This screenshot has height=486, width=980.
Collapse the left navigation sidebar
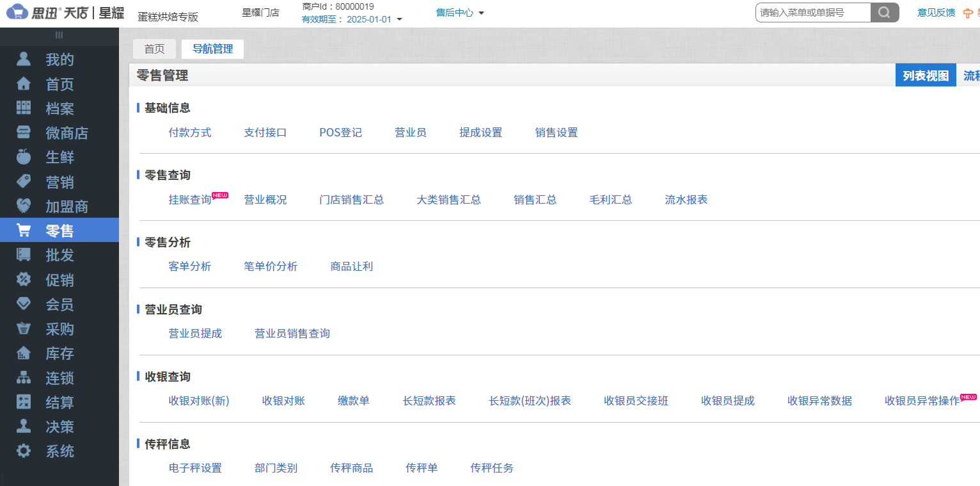coord(59,36)
